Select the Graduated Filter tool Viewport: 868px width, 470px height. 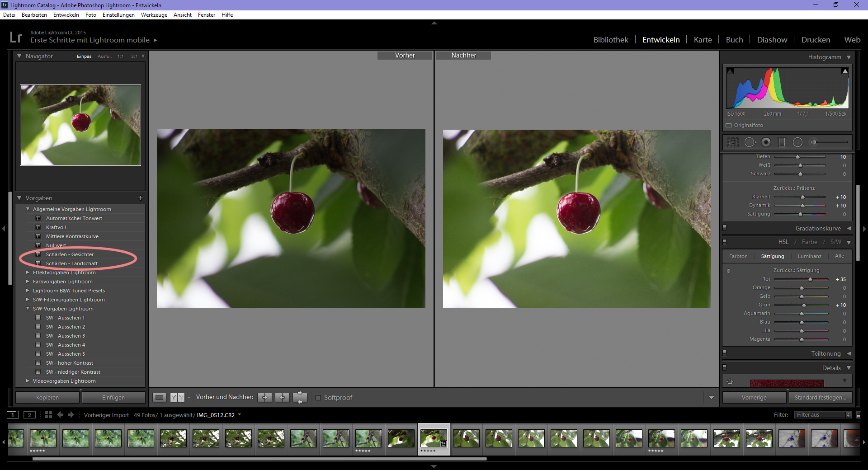pos(782,142)
